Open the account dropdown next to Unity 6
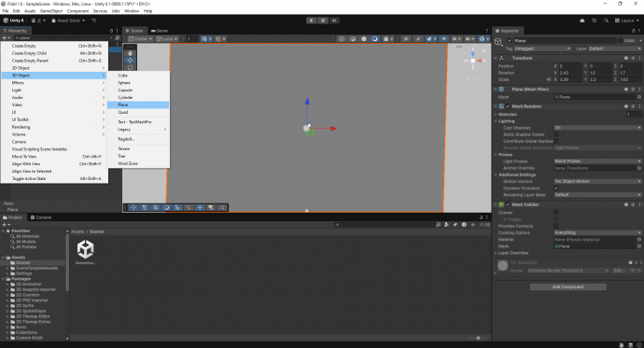Viewport: 644px width, 348px height. (38, 21)
